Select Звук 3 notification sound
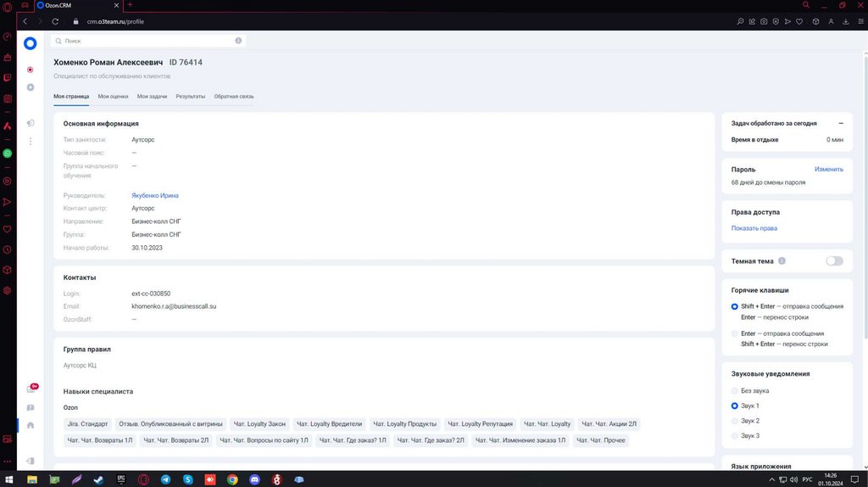Screen dimensions: 868x487 [x=735, y=435]
